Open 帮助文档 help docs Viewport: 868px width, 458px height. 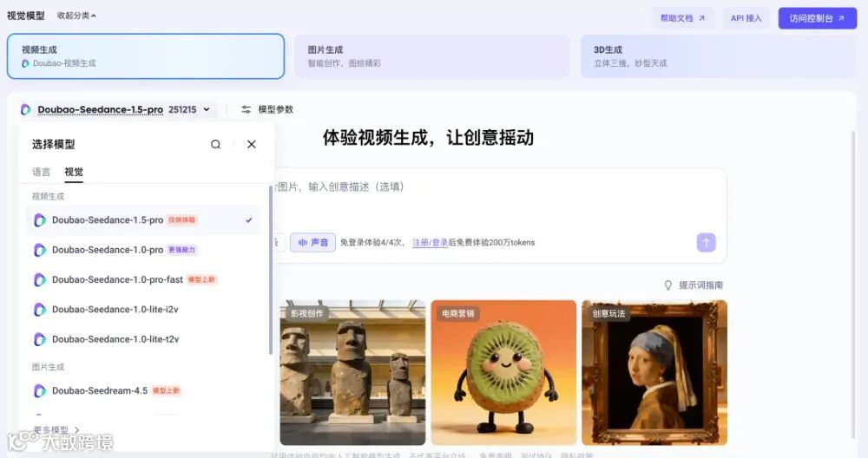tap(683, 18)
